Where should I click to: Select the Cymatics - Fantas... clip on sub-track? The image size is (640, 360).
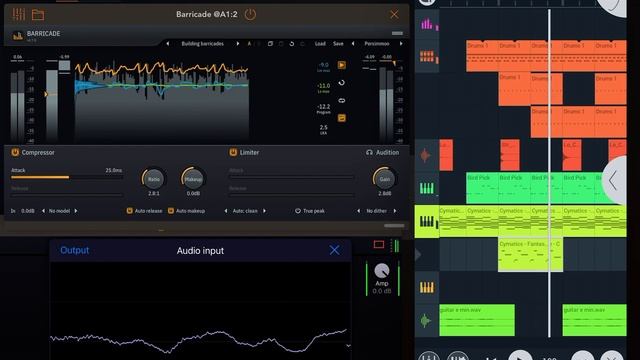click(530, 255)
